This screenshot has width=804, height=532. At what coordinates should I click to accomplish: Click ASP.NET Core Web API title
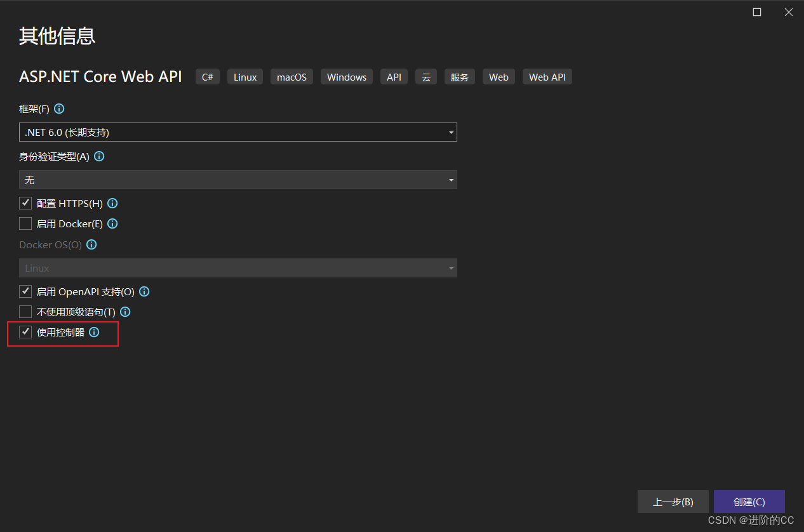coord(100,77)
